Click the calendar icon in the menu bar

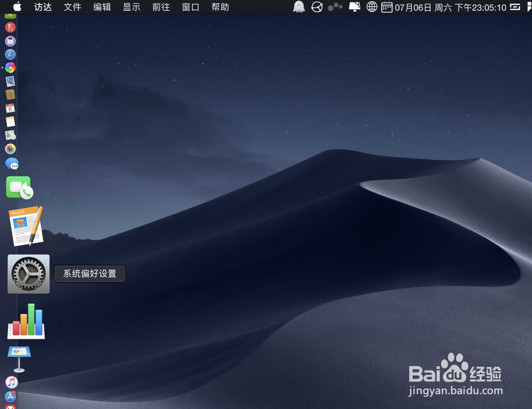point(387,7)
